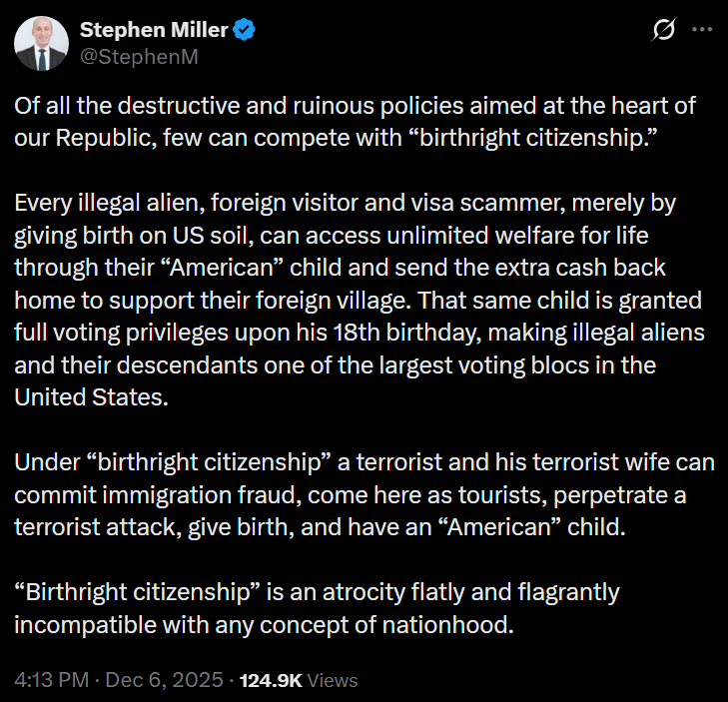Click the 4:13 PM timestamp

pos(51,680)
